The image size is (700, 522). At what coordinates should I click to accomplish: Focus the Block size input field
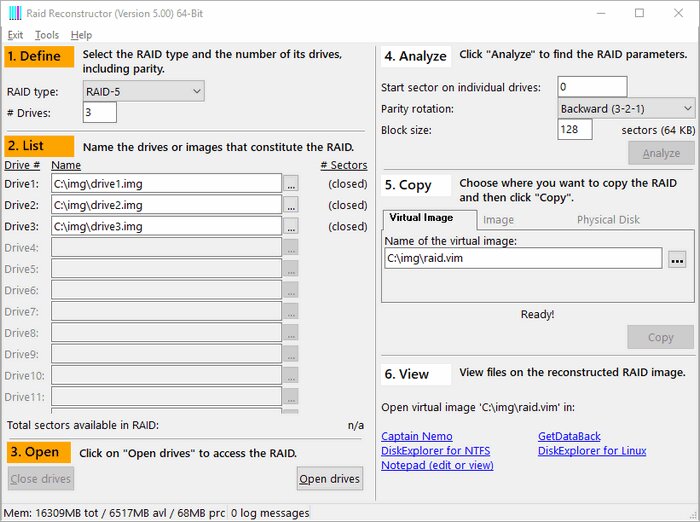pyautogui.click(x=574, y=130)
